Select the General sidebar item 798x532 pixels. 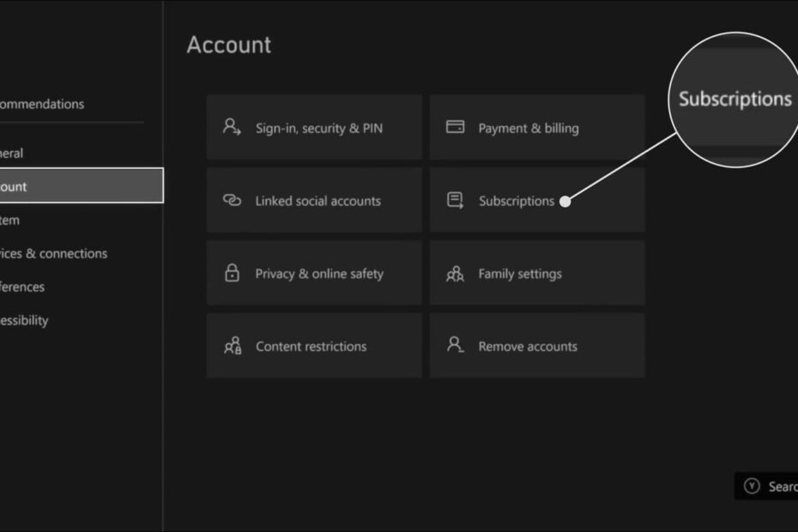tap(11, 154)
